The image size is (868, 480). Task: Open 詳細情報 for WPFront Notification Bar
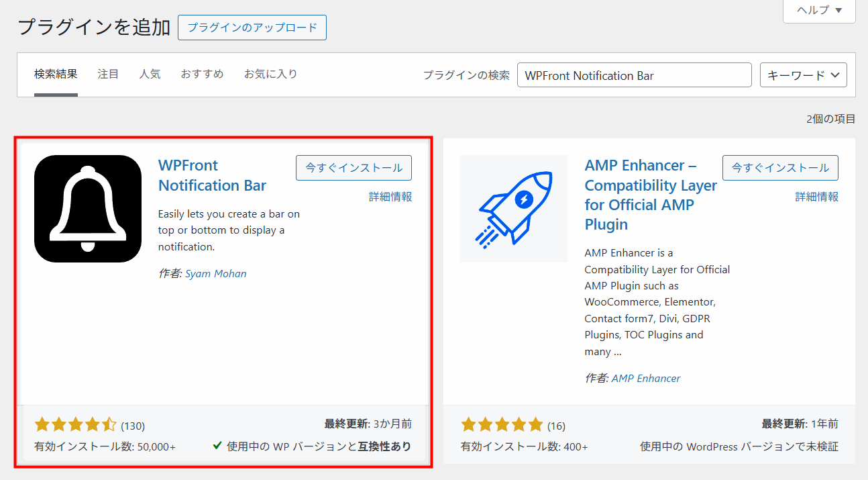click(x=390, y=197)
